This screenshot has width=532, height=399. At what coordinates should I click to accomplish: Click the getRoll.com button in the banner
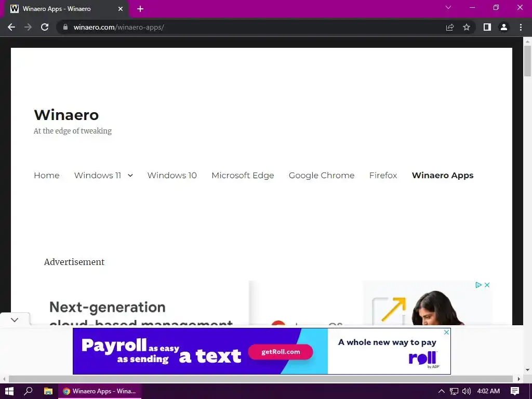pos(280,352)
